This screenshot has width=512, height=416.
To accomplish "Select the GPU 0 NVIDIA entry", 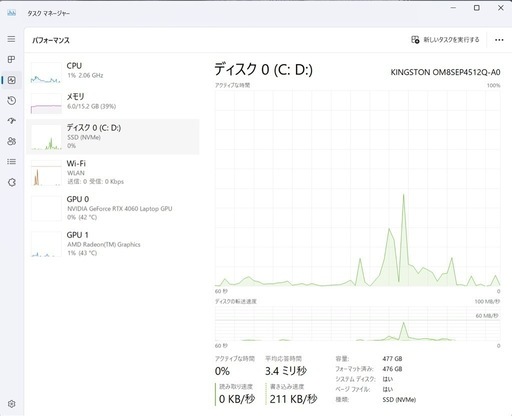I will pos(113,208).
